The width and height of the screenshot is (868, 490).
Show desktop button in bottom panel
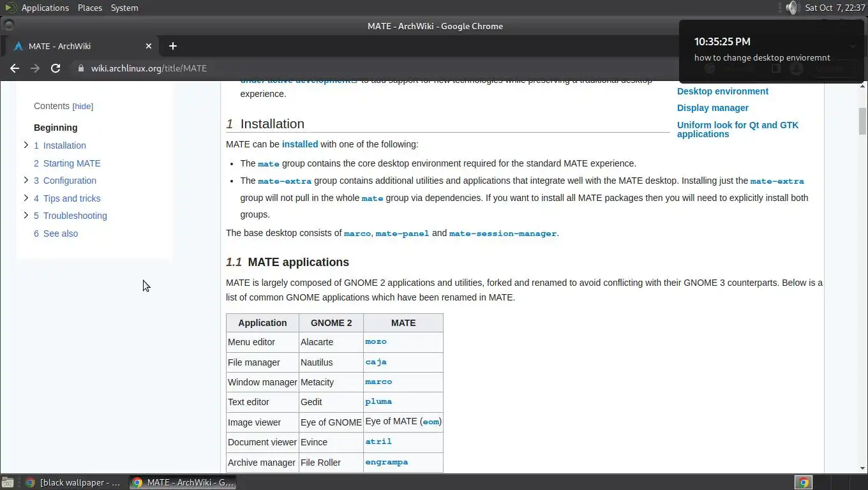[x=7, y=483]
